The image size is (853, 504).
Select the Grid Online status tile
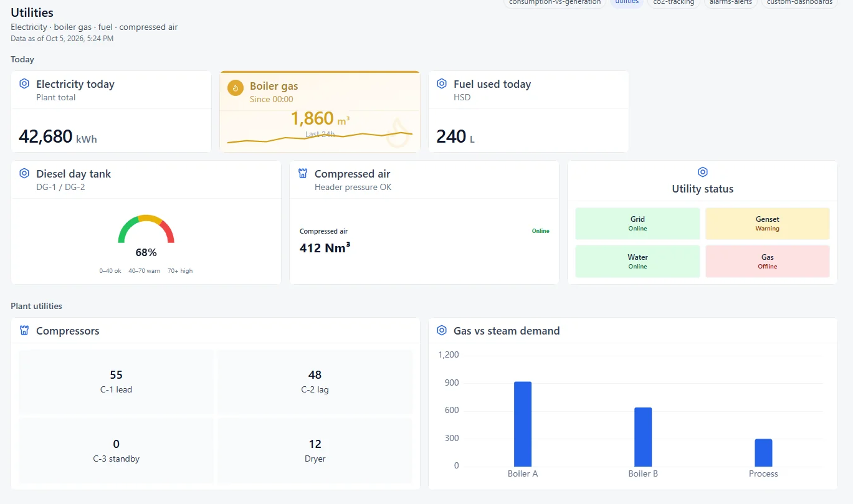[x=637, y=224]
